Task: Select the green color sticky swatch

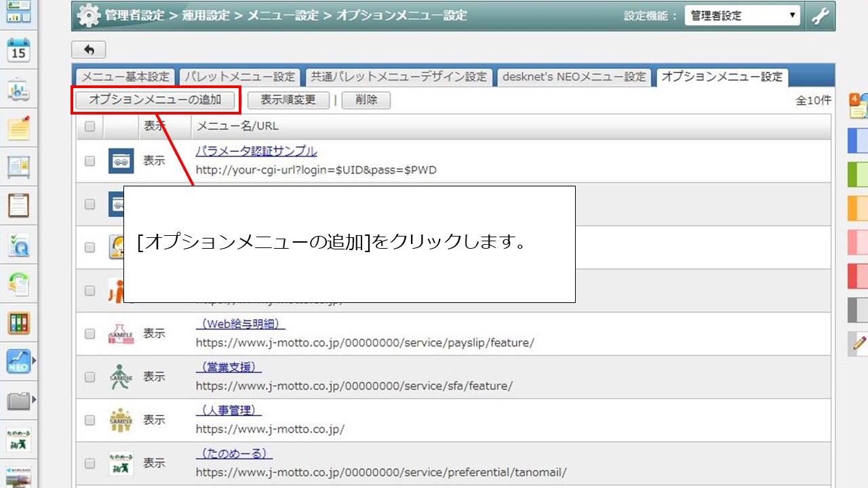Action: coord(859,175)
